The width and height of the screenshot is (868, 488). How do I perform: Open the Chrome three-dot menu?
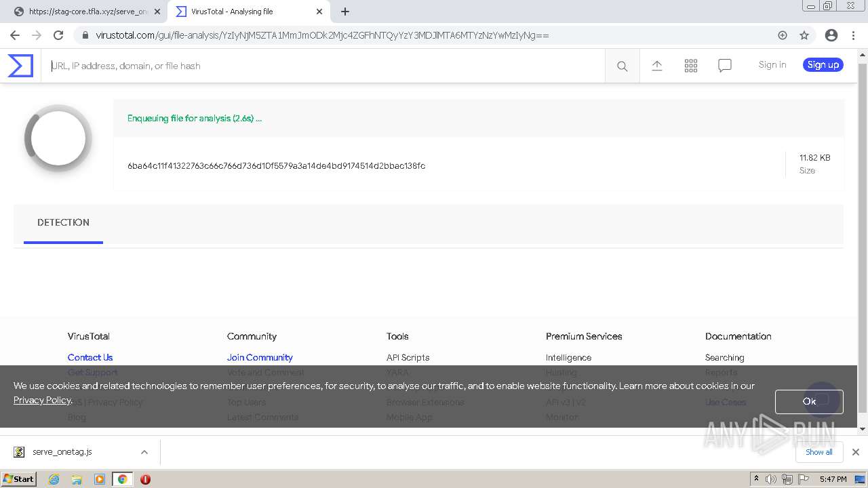854,35
